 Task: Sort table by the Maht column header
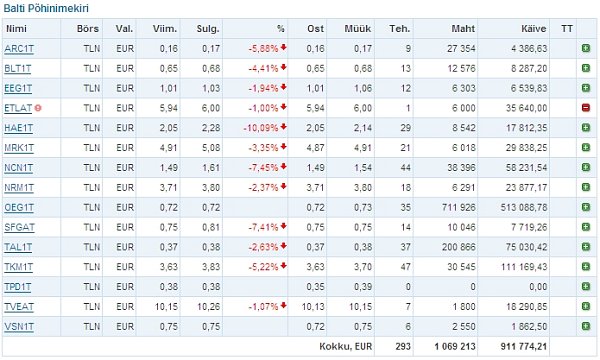463,29
